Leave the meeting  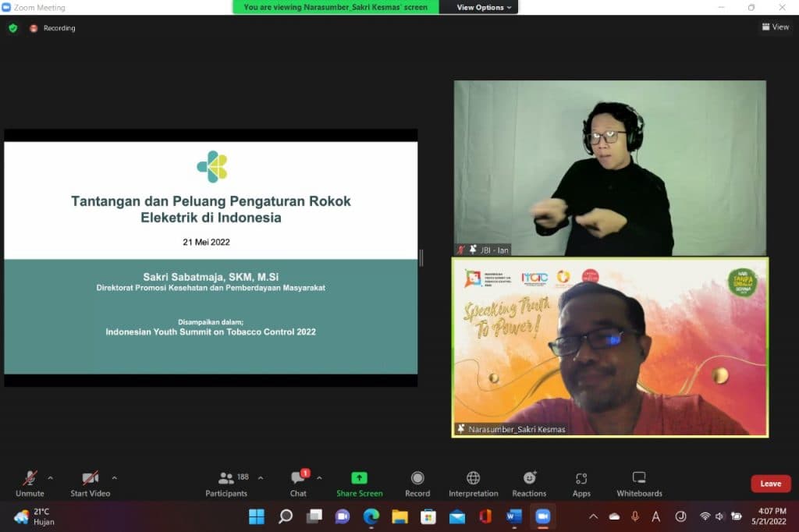click(770, 484)
